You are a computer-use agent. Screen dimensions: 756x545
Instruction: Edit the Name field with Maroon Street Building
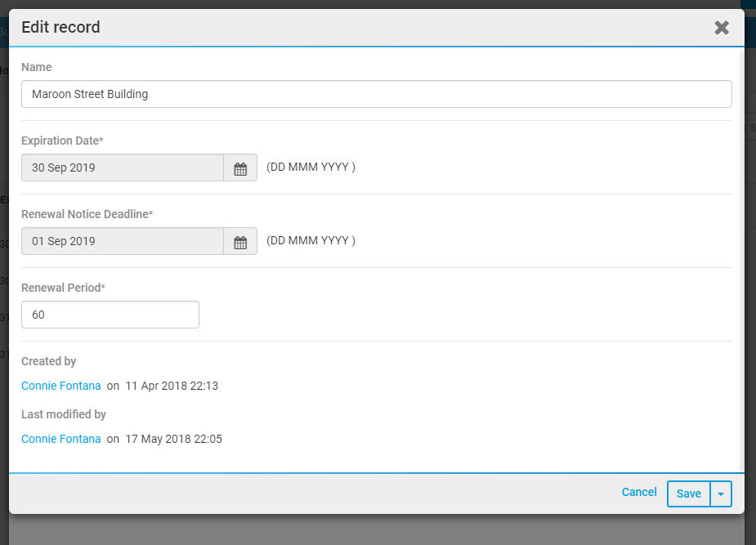[377, 94]
